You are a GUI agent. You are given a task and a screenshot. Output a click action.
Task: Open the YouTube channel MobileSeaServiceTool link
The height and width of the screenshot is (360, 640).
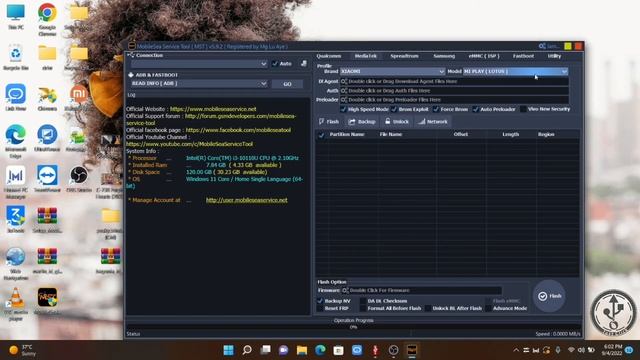(x=189, y=144)
